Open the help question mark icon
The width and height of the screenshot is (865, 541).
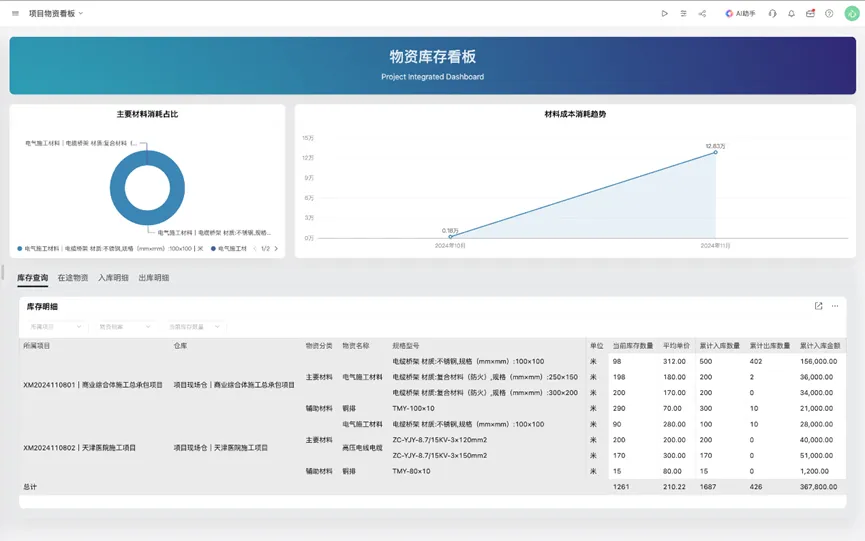pyautogui.click(x=829, y=14)
